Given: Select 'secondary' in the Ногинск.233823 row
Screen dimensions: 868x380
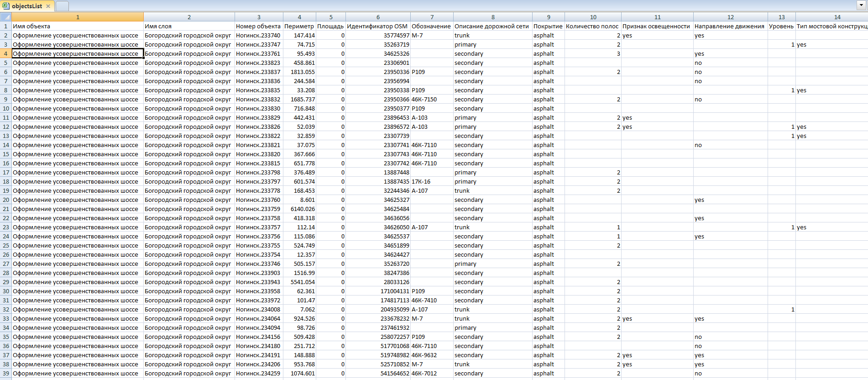Looking at the screenshot, I should tap(493, 63).
